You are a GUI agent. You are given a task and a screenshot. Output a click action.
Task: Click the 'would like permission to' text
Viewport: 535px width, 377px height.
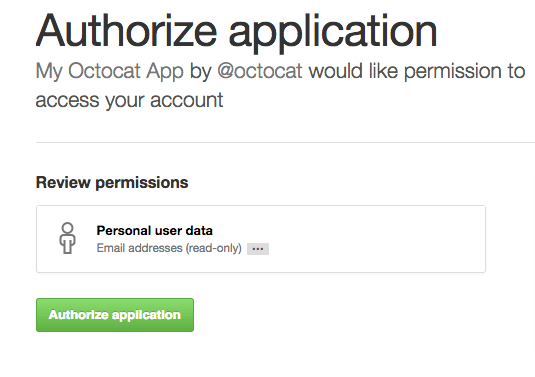click(x=417, y=71)
